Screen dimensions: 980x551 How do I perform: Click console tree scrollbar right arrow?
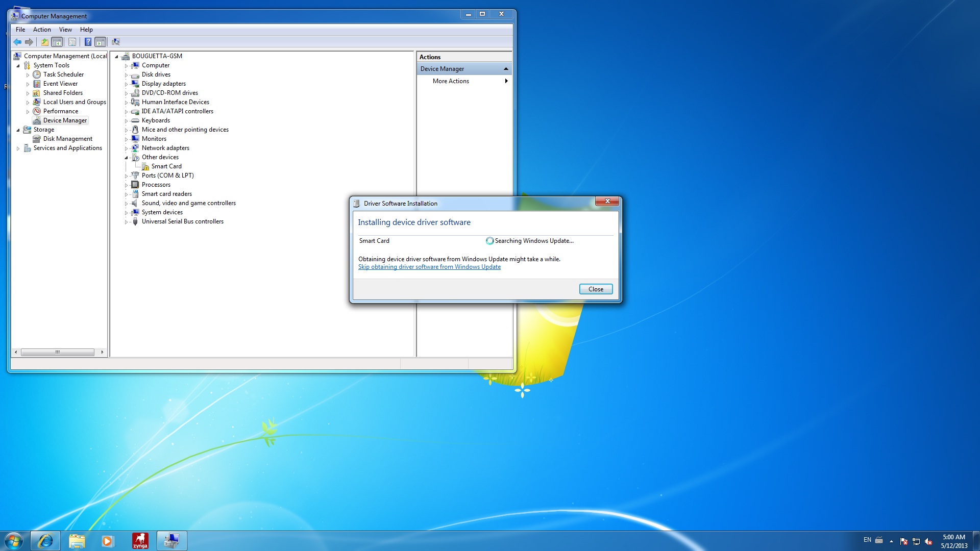click(x=102, y=352)
